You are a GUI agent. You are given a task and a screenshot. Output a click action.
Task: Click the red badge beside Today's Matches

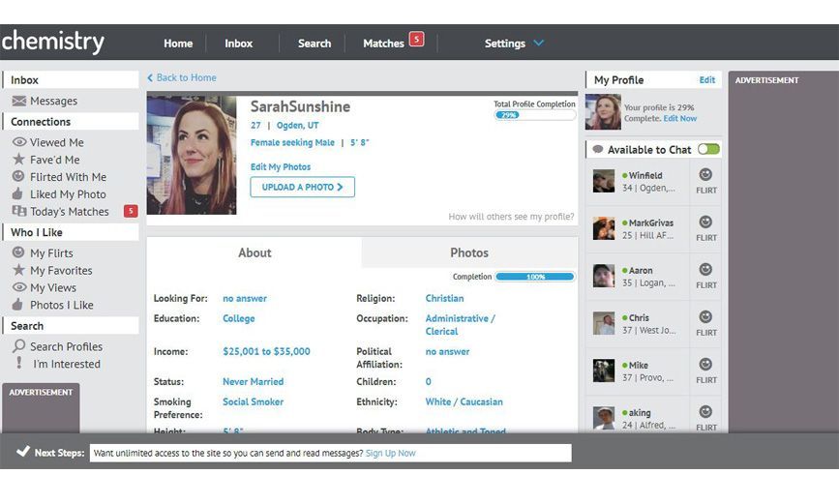tap(131, 211)
